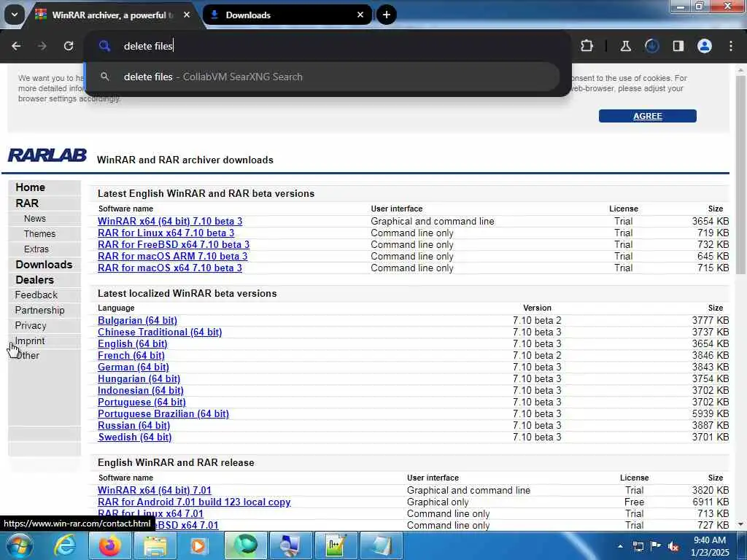The image size is (747, 560).
Task: Open the Windows Start menu orb
Action: tap(20, 545)
